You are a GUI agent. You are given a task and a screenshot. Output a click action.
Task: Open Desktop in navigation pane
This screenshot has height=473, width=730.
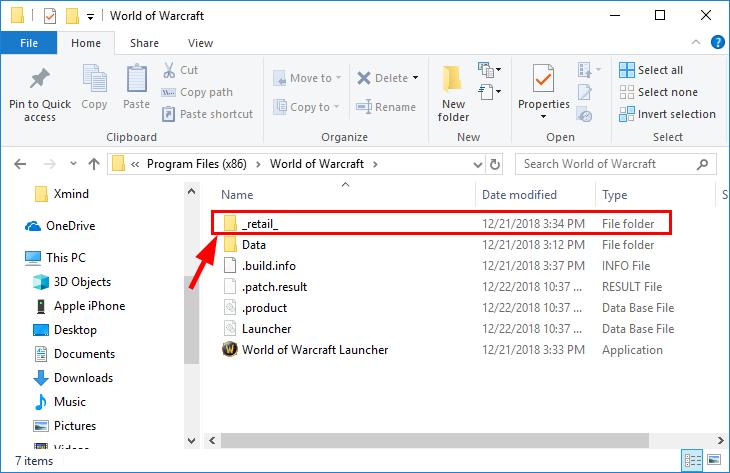point(65,330)
